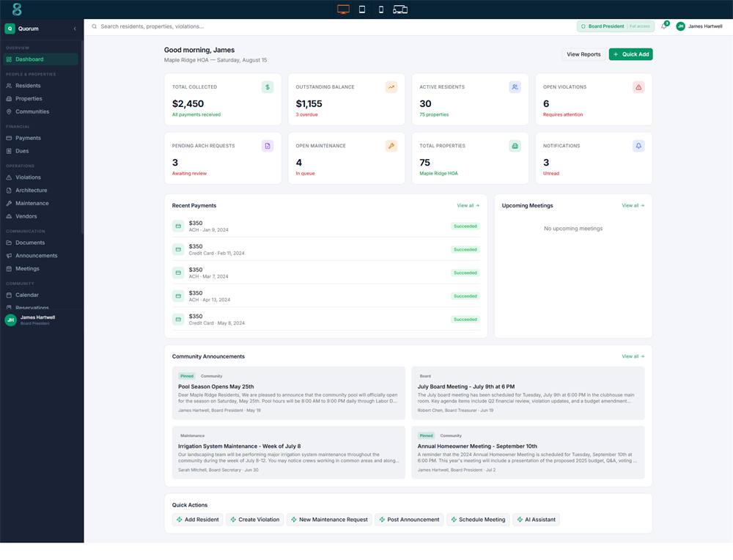
Task: Click the card icon for Feb 11 payment
Action: coord(178,250)
